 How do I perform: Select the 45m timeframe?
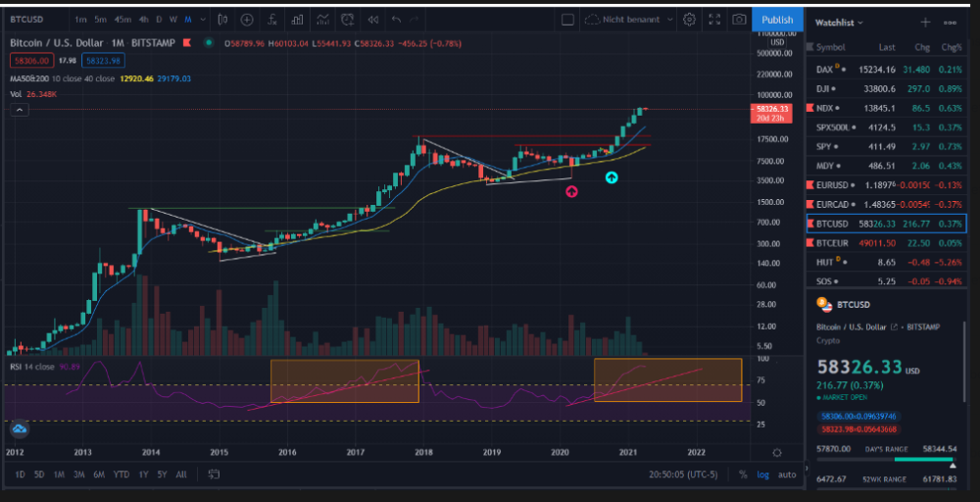pyautogui.click(x=122, y=20)
